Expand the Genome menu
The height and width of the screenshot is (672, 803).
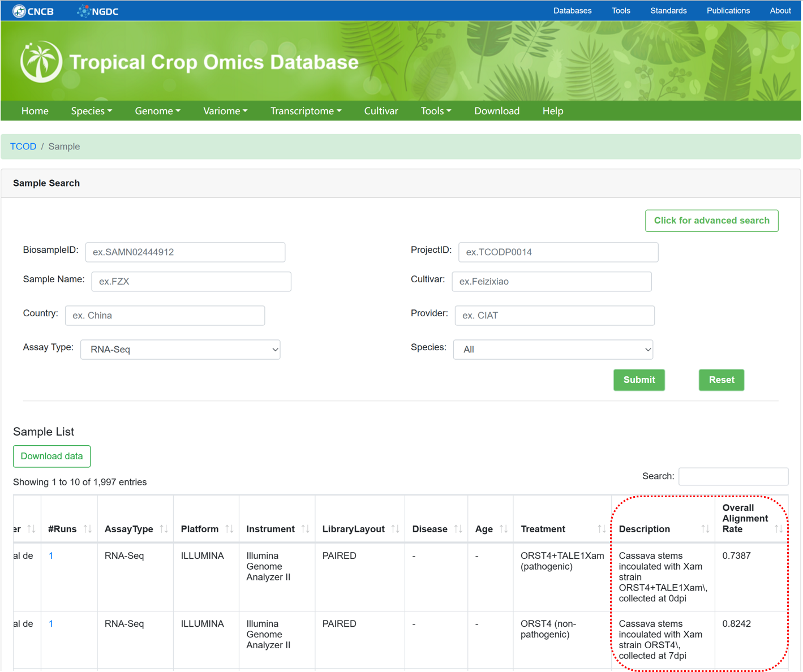tap(157, 111)
